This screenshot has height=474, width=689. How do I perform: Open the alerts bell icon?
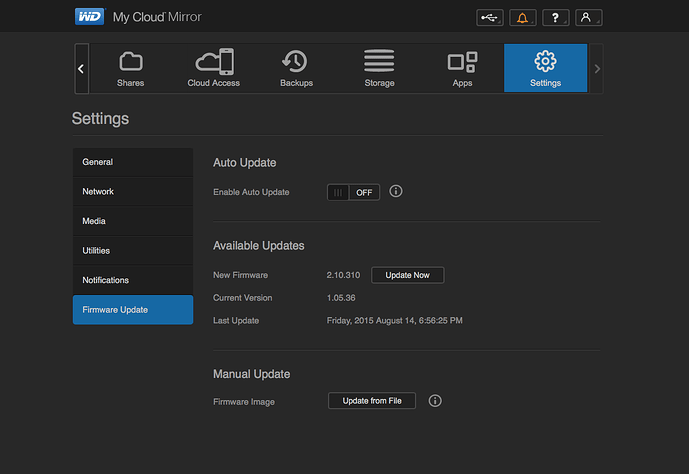pos(522,18)
